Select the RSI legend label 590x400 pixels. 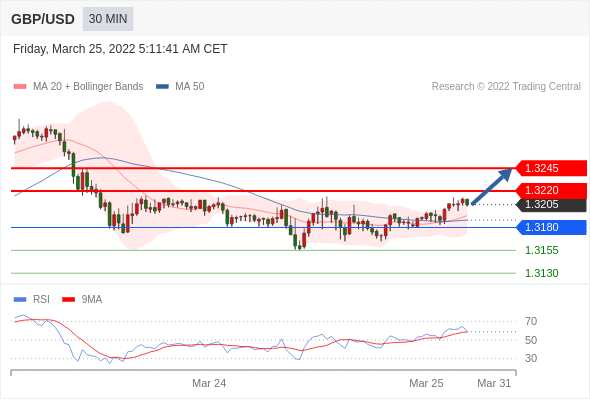(41, 300)
